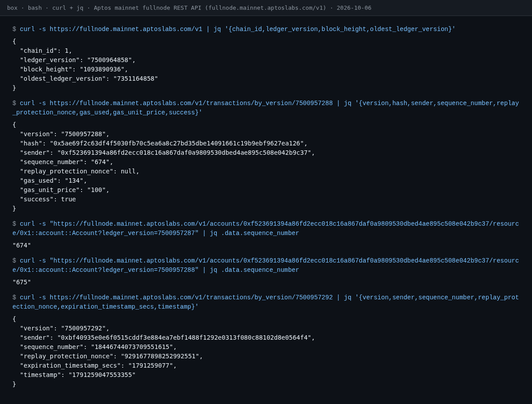Click the curl command for by_version/7500957288
532x404 pixels.
266,108
